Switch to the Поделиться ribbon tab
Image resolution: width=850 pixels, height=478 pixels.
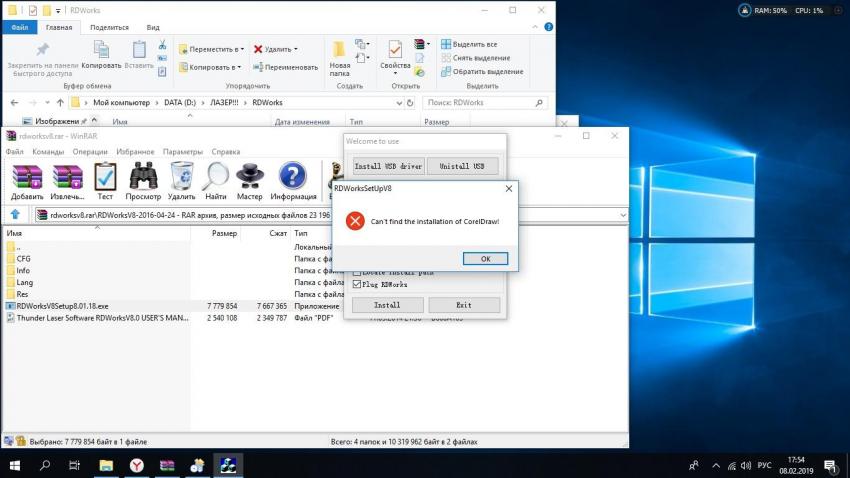[109, 28]
